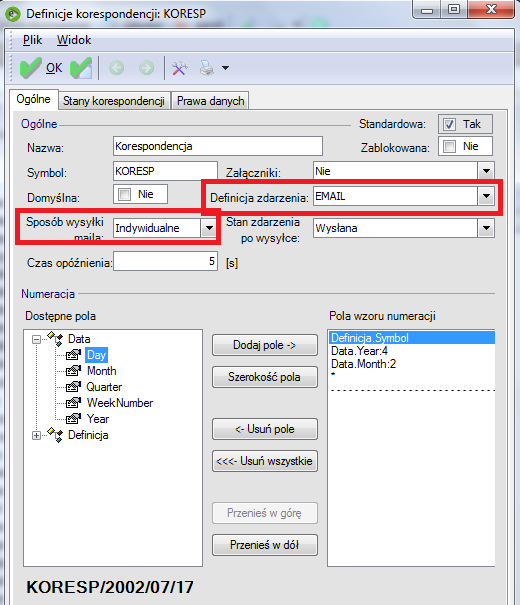Click the green back arrow icon
The image size is (520, 605).
coord(116,68)
